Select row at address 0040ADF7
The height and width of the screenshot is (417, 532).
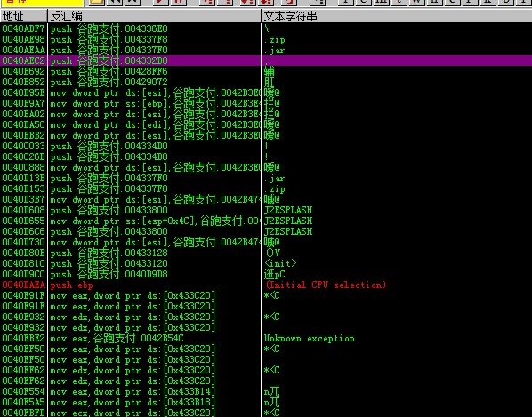tap(266, 28)
